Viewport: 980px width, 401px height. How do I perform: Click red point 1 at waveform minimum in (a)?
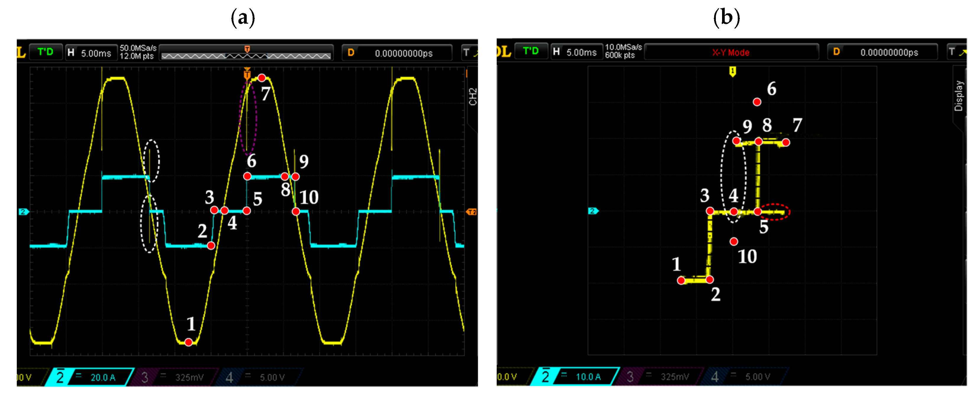tap(188, 342)
